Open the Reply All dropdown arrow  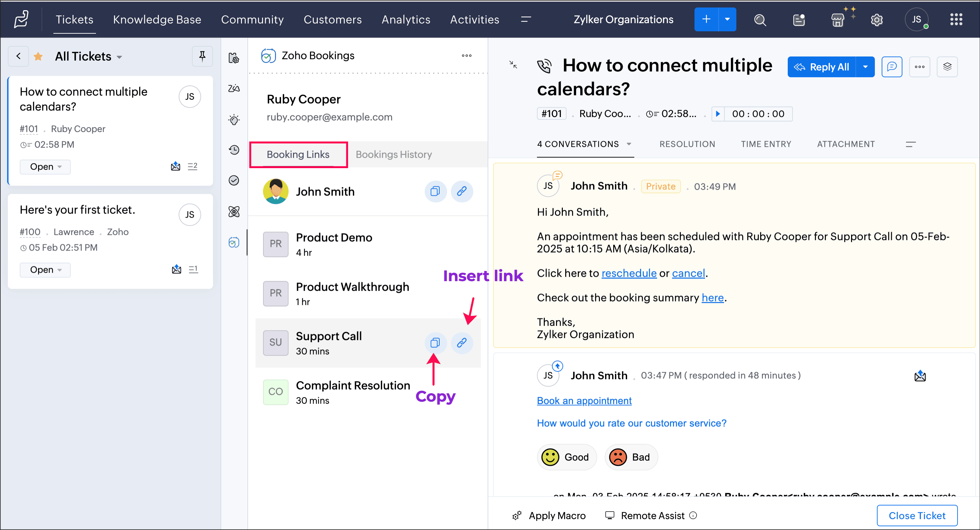tap(865, 67)
